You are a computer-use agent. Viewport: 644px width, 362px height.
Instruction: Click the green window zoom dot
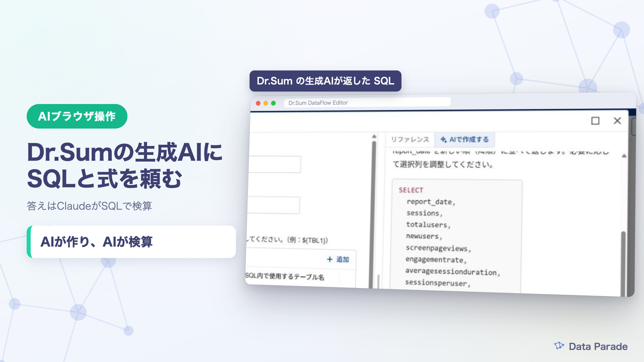(x=273, y=103)
